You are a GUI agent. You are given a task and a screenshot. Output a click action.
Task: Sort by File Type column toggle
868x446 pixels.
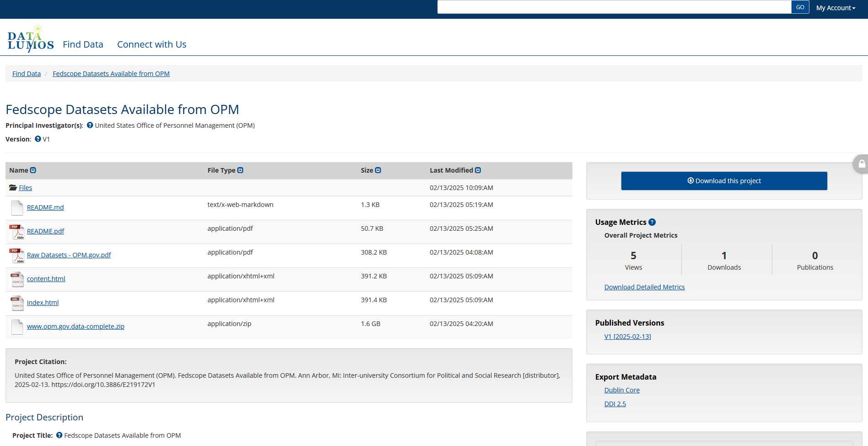tap(240, 170)
